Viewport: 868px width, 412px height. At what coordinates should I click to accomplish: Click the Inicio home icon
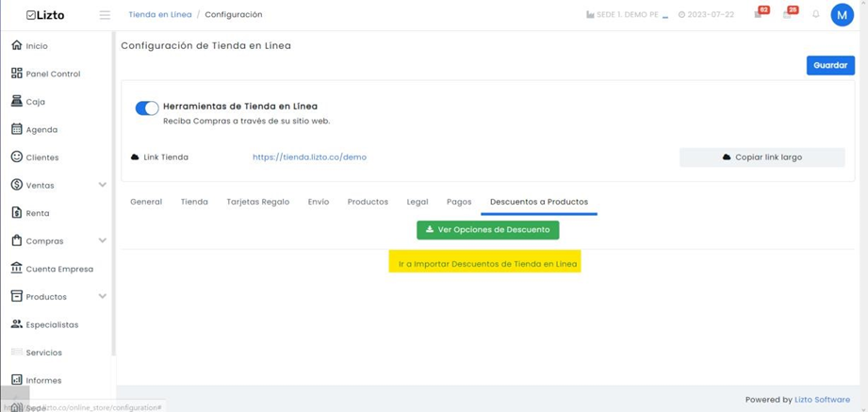pos(17,45)
